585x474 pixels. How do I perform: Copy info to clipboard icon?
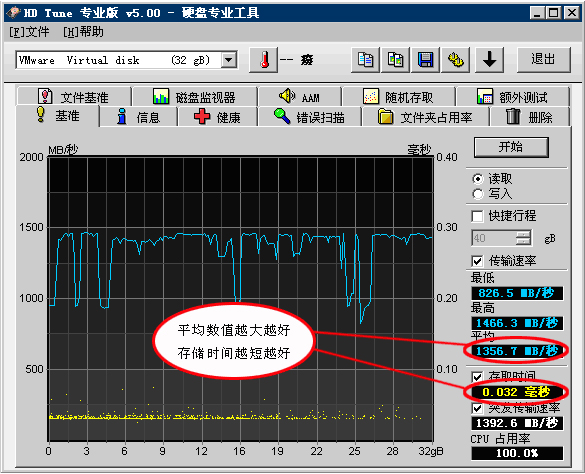pos(365,60)
